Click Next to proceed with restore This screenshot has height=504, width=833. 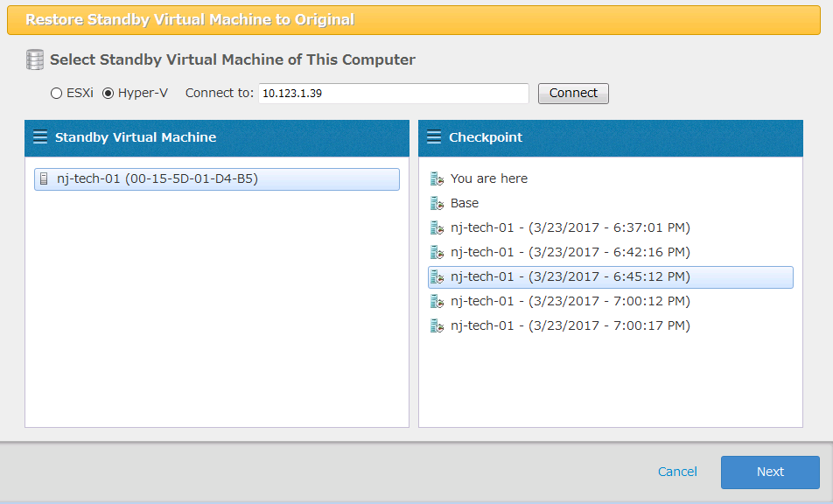770,472
